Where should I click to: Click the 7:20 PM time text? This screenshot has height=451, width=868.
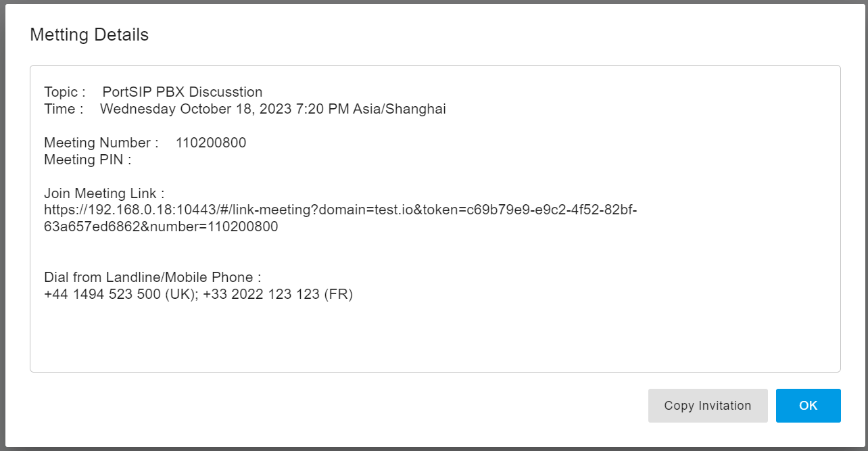click(322, 109)
